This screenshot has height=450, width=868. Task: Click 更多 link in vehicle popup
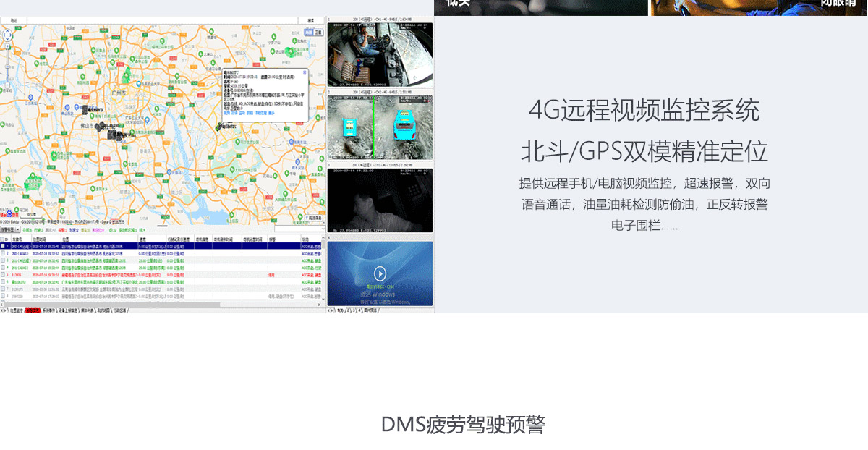(271, 113)
